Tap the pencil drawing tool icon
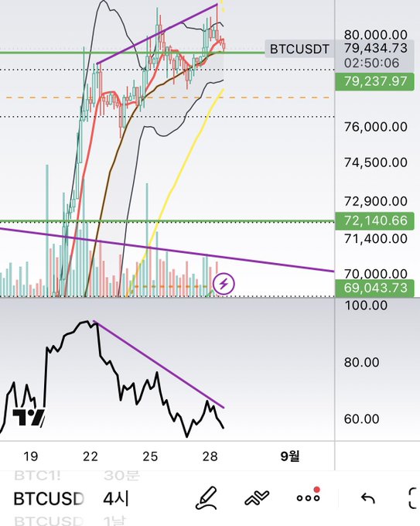 pyautogui.click(x=207, y=498)
